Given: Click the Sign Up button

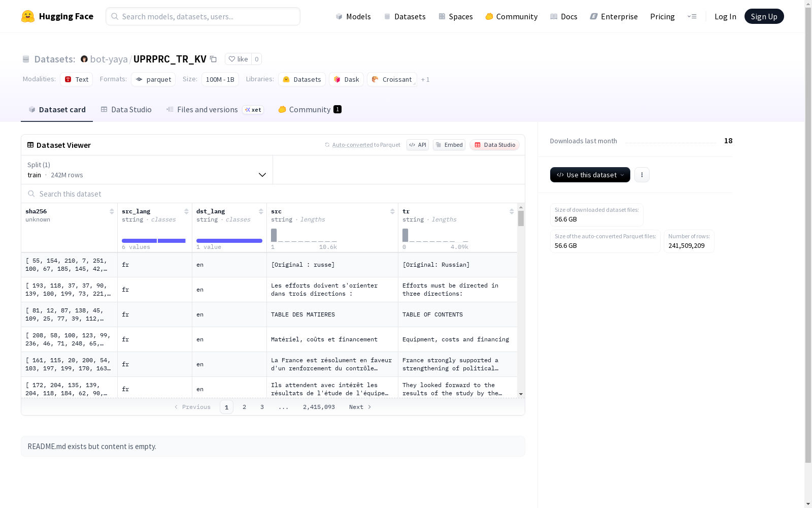Looking at the screenshot, I should [x=764, y=16].
